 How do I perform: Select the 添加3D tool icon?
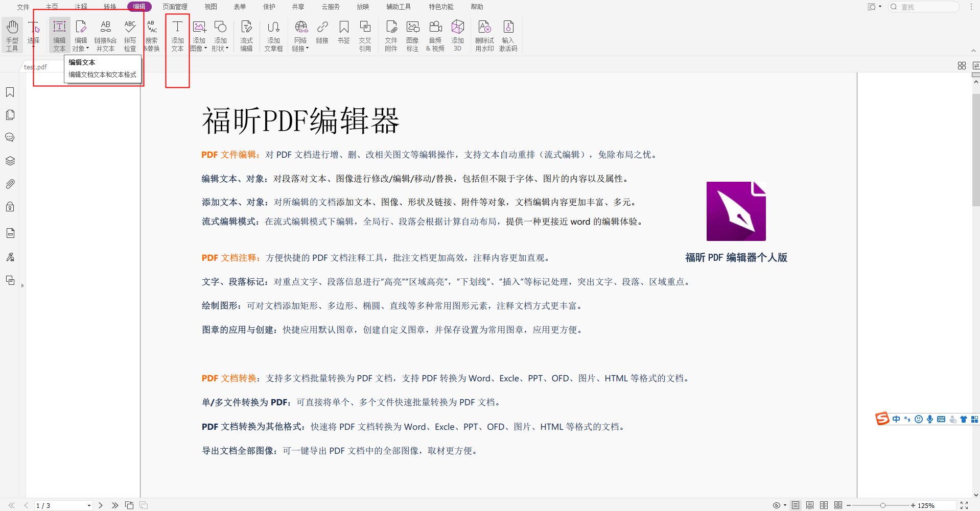point(457,35)
